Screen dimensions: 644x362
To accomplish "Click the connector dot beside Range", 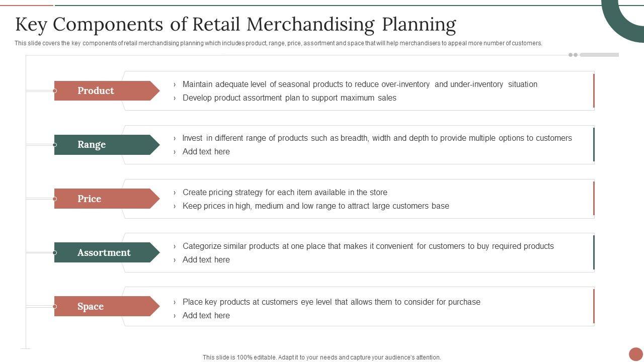I will (54, 145).
